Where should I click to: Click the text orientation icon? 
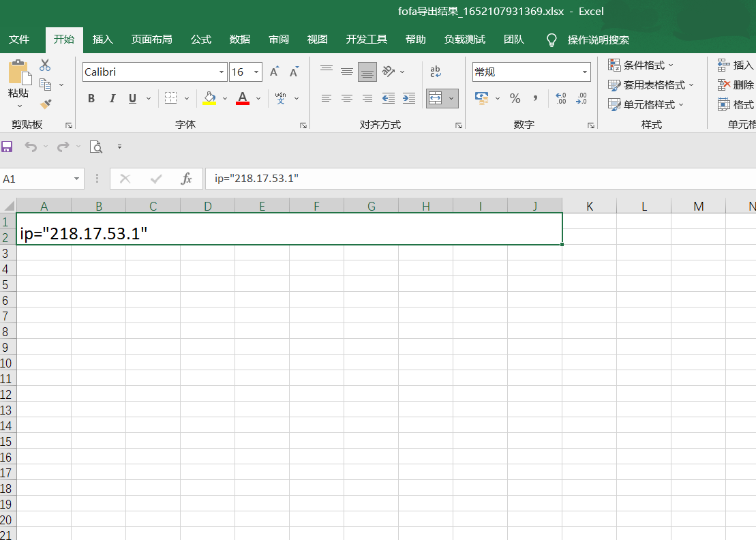[388, 72]
